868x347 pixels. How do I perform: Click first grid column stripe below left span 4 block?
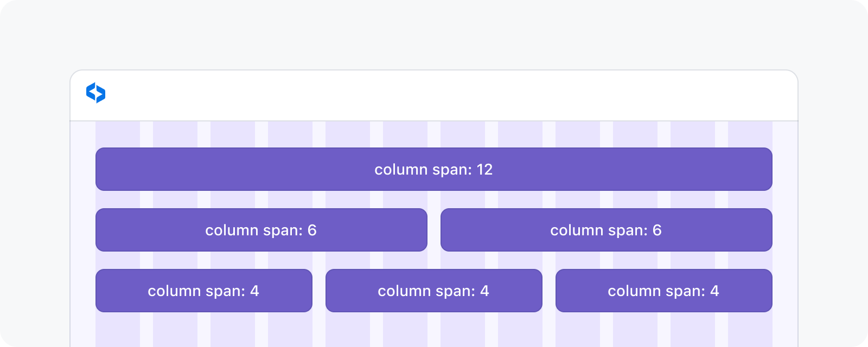pos(118,330)
